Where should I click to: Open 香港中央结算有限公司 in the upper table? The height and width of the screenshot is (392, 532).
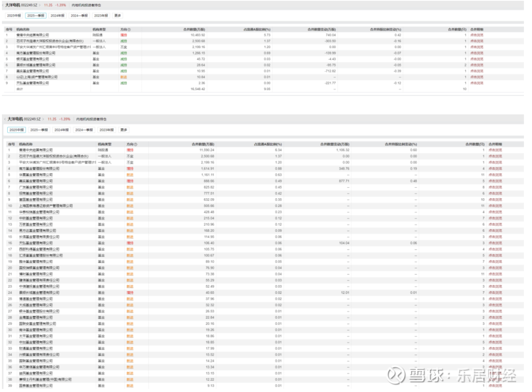point(32,35)
